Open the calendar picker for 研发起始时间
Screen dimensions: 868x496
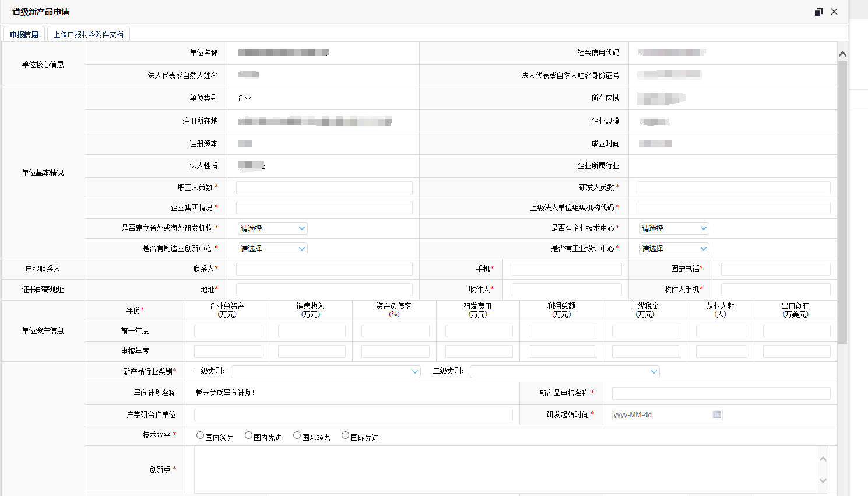pos(717,415)
